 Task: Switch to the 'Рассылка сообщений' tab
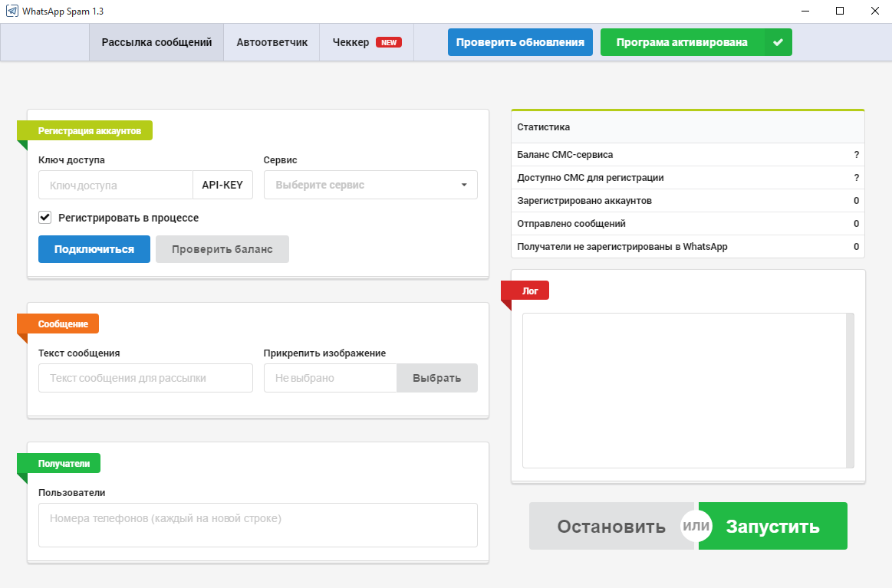[156, 43]
